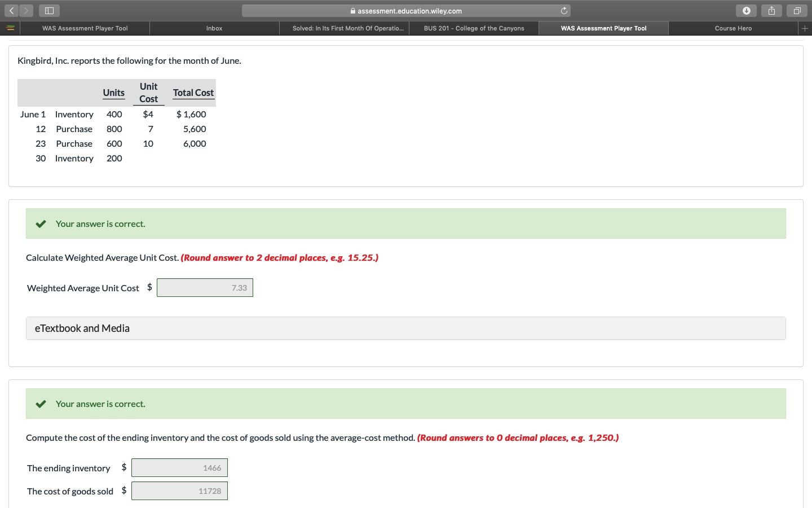Open a new tab with the plus button
The width and height of the screenshot is (812, 508).
pos(805,28)
